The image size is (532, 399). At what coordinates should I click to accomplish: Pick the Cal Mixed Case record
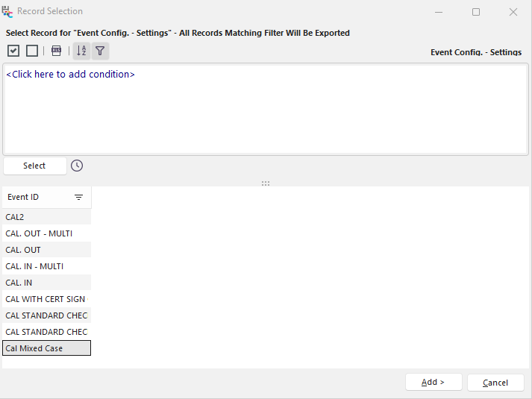(46, 348)
